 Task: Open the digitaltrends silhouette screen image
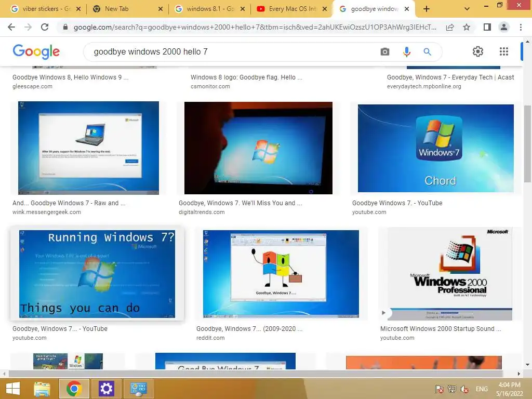258,148
